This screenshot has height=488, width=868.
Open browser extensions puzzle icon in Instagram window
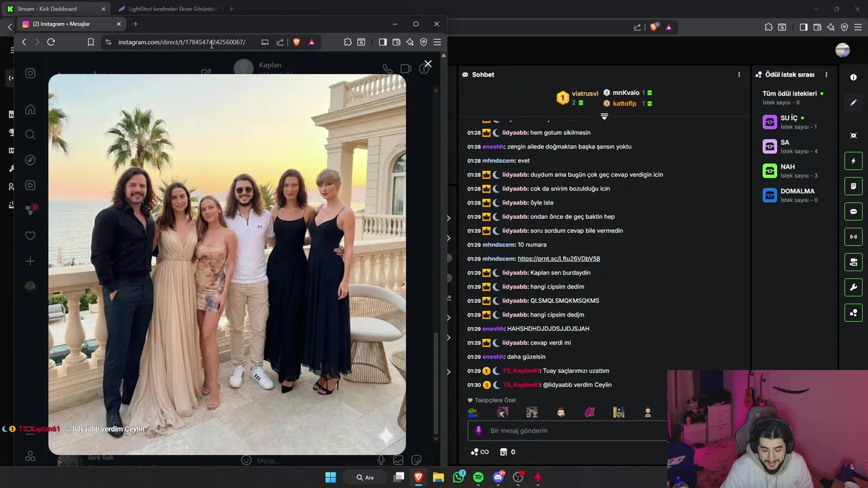click(348, 42)
